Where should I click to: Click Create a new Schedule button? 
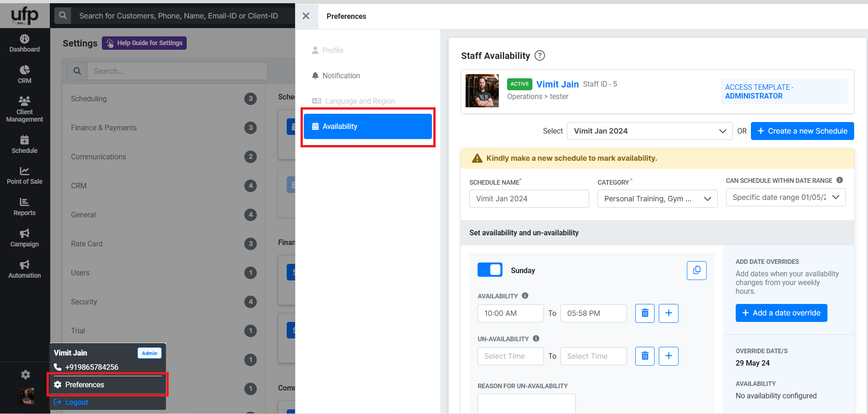[x=802, y=131]
